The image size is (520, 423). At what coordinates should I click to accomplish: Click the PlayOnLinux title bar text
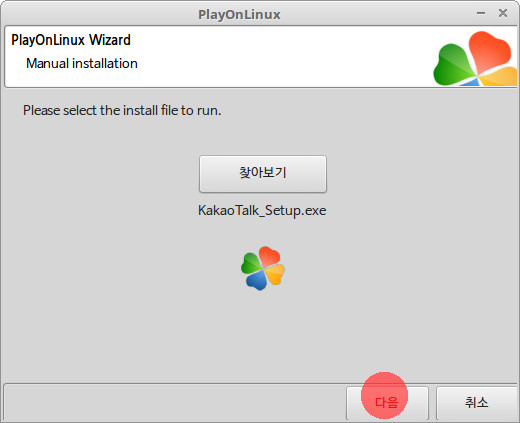pyautogui.click(x=239, y=14)
